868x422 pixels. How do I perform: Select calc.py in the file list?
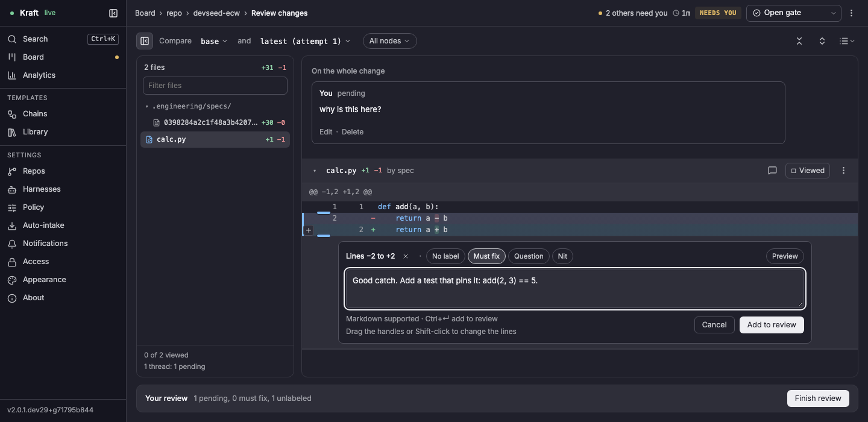point(215,139)
